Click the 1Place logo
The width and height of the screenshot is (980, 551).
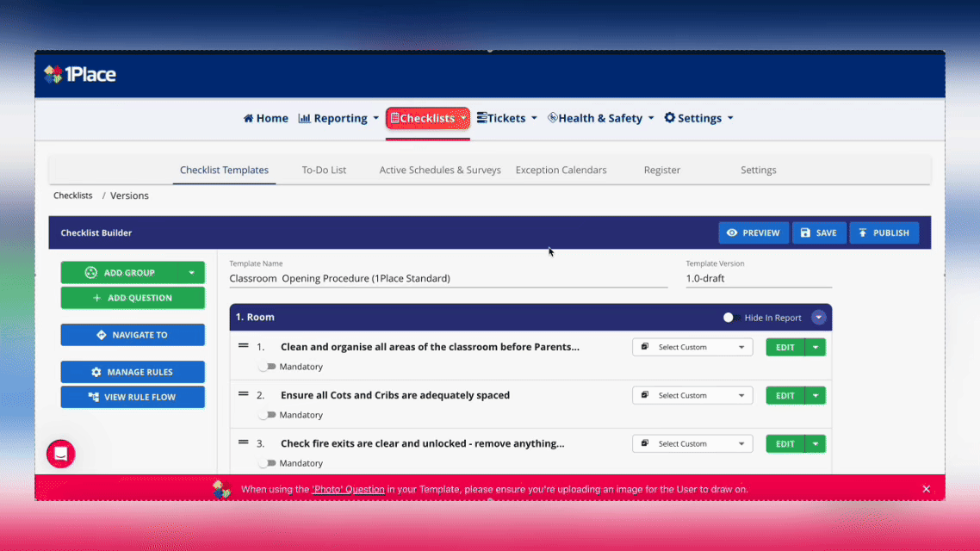point(80,75)
